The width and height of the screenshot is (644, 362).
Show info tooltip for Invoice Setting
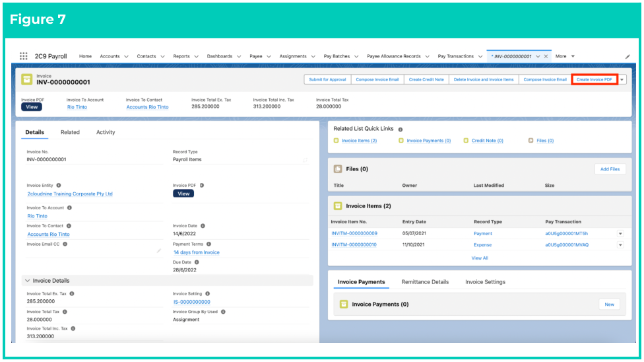[x=207, y=294]
